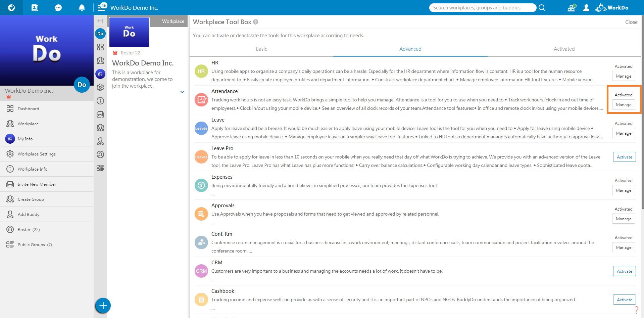
Task: Open Workplace Settings in the sidebar
Action: pos(47,154)
